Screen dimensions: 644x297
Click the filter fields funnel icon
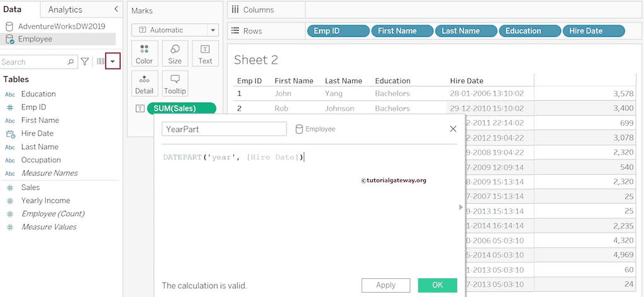pyautogui.click(x=85, y=62)
